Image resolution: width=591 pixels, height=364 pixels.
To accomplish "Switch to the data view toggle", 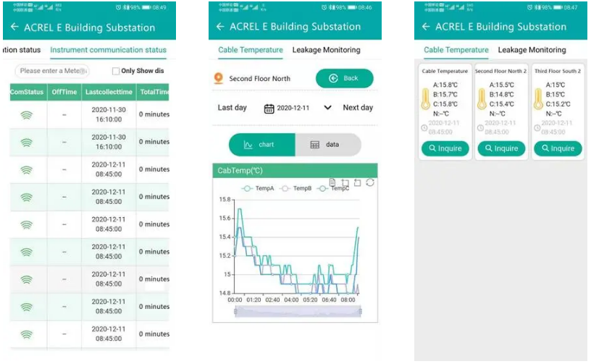I will [327, 145].
